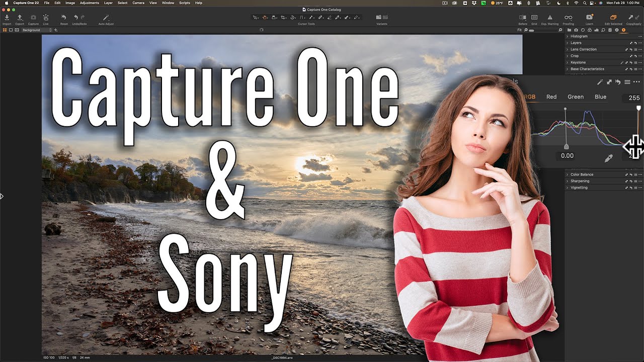
Task: Click the Dropbox menu bar icon
Action: tap(474, 3)
